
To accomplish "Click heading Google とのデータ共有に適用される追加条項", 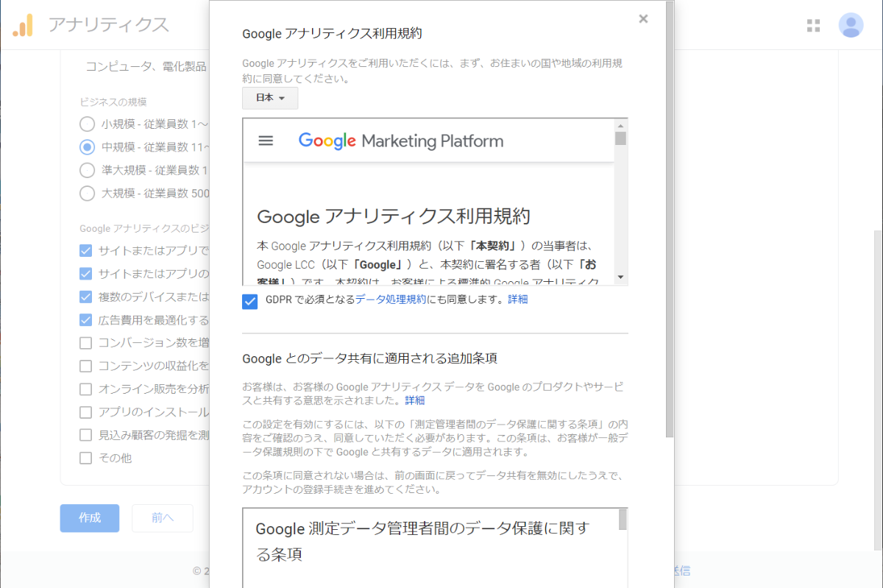I will click(369, 359).
